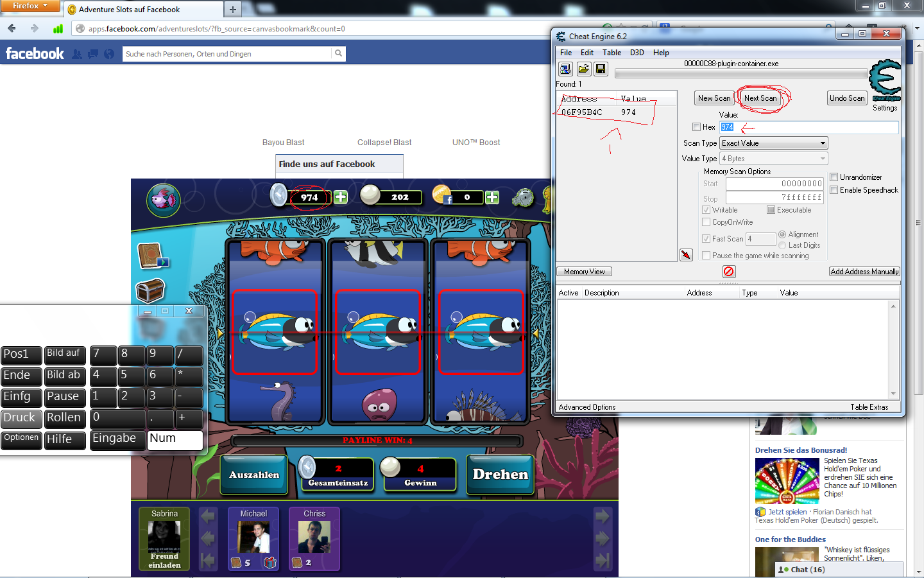
Task: Click the open file folder icon
Action: point(583,69)
